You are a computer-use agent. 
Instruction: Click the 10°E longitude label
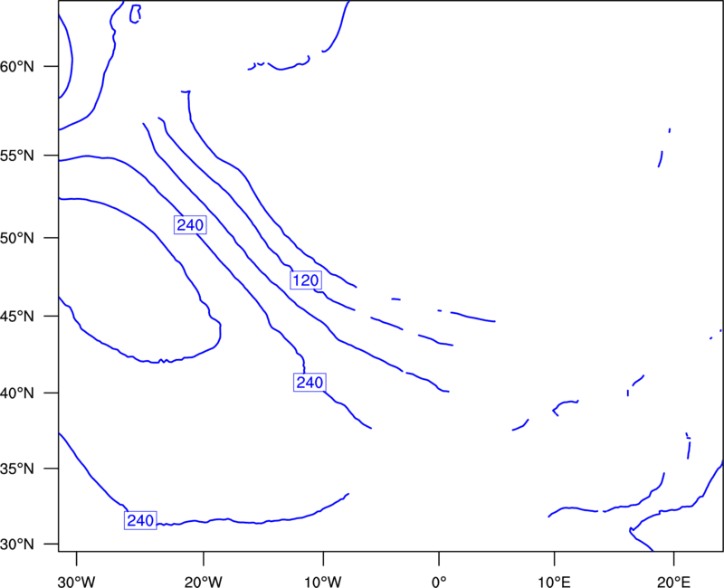554,582
